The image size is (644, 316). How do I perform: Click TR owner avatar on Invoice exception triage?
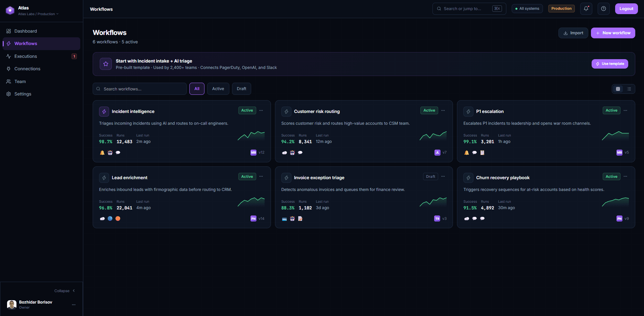437,219
